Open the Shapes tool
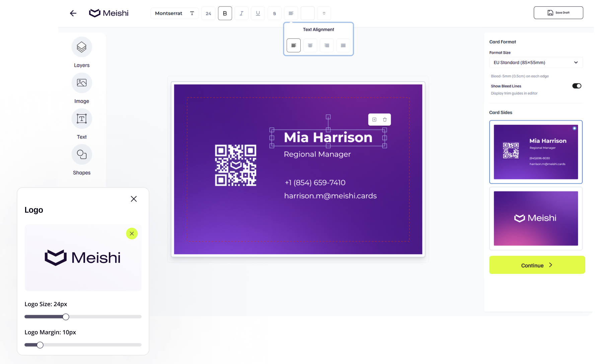Screen dimensions: 596x364 81,154
